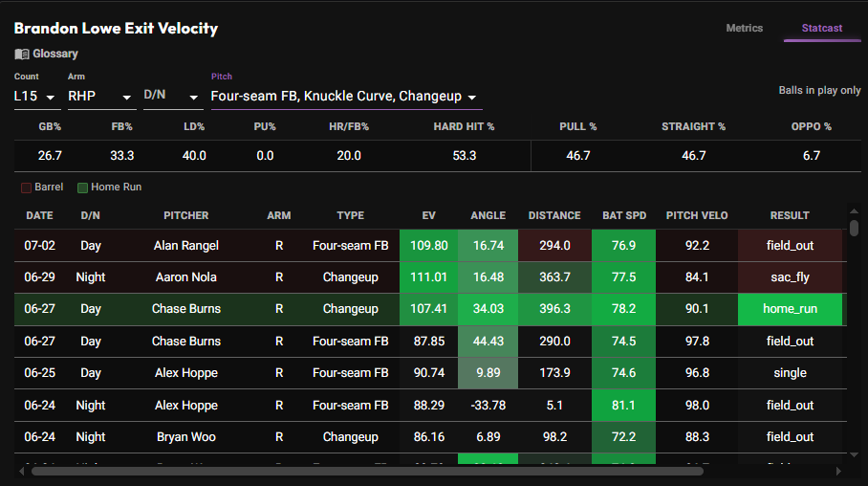Click the scroll-up arrow of table scrollbar
This screenshot has width=868, height=486.
click(x=854, y=211)
